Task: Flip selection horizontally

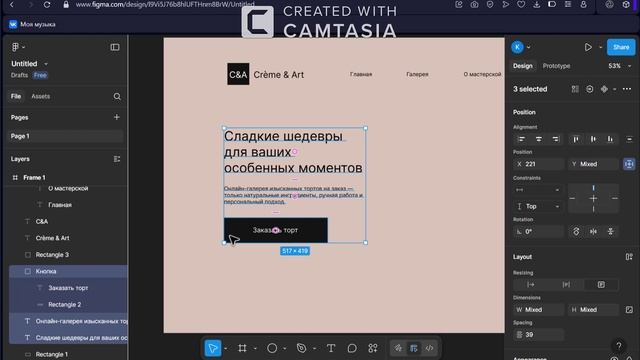Action: tap(593, 231)
